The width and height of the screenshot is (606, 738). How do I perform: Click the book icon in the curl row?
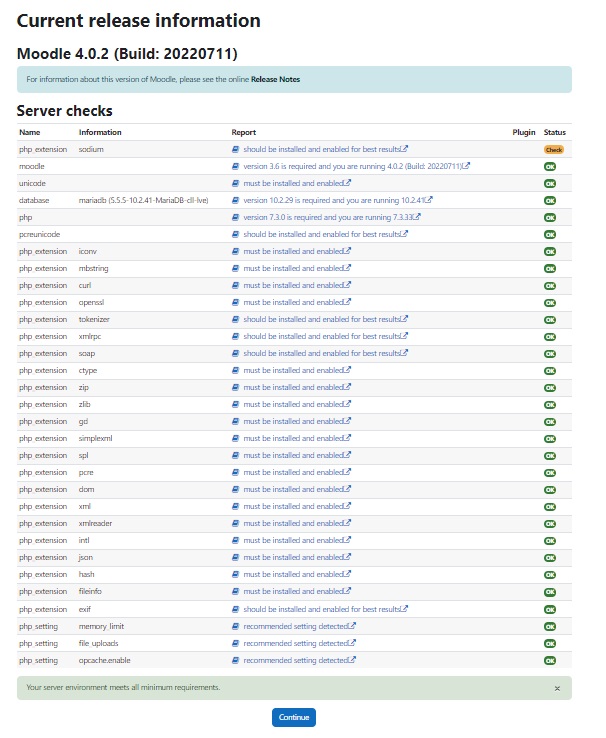tap(235, 285)
